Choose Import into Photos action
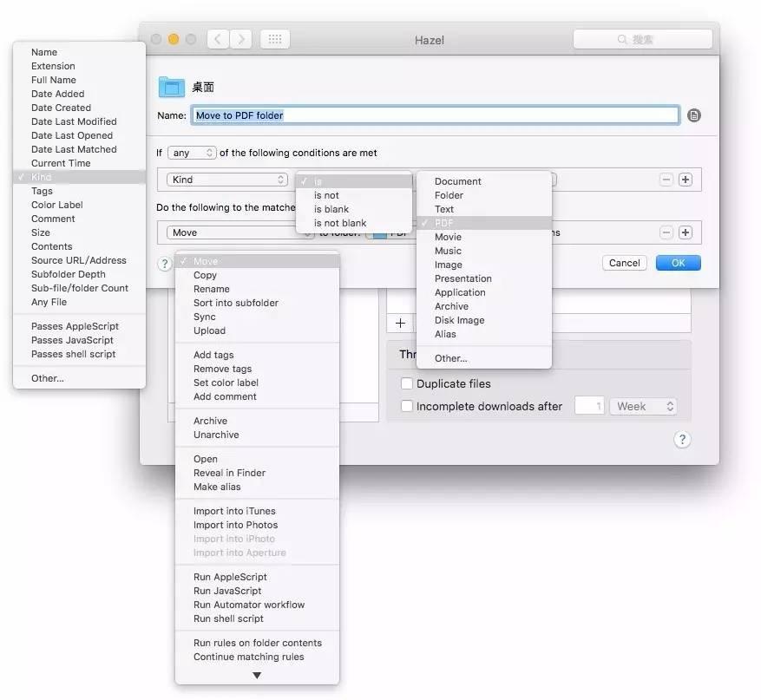This screenshot has height=700, width=761. click(x=235, y=526)
